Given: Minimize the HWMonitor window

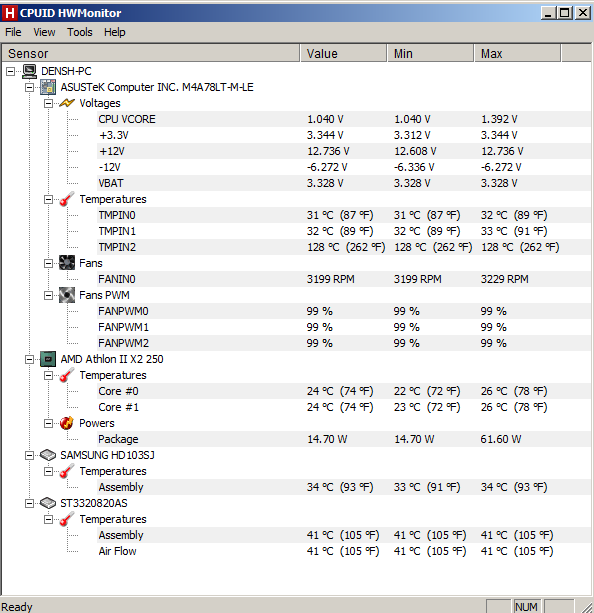Looking at the screenshot, I should click(548, 13).
